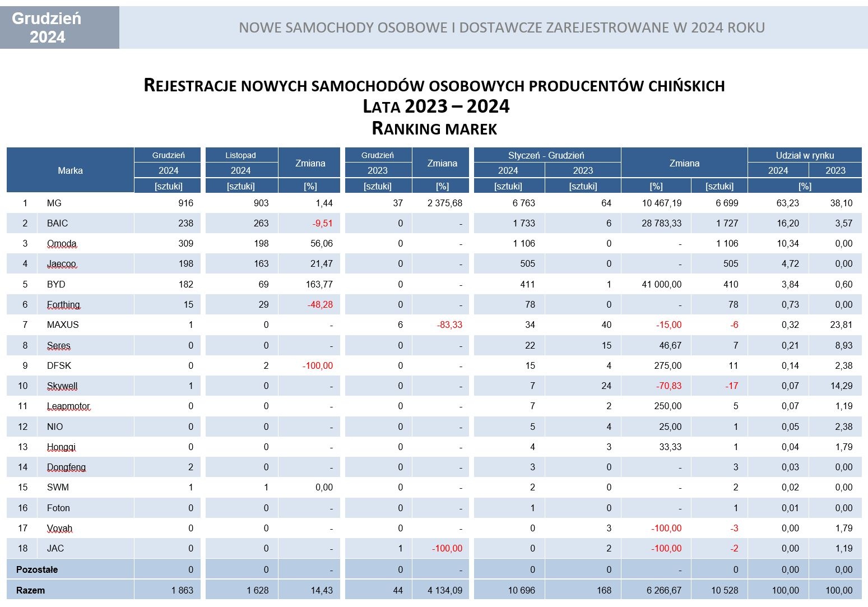
Task: Click BAIC's negative change -9,51
Action: pos(322,223)
